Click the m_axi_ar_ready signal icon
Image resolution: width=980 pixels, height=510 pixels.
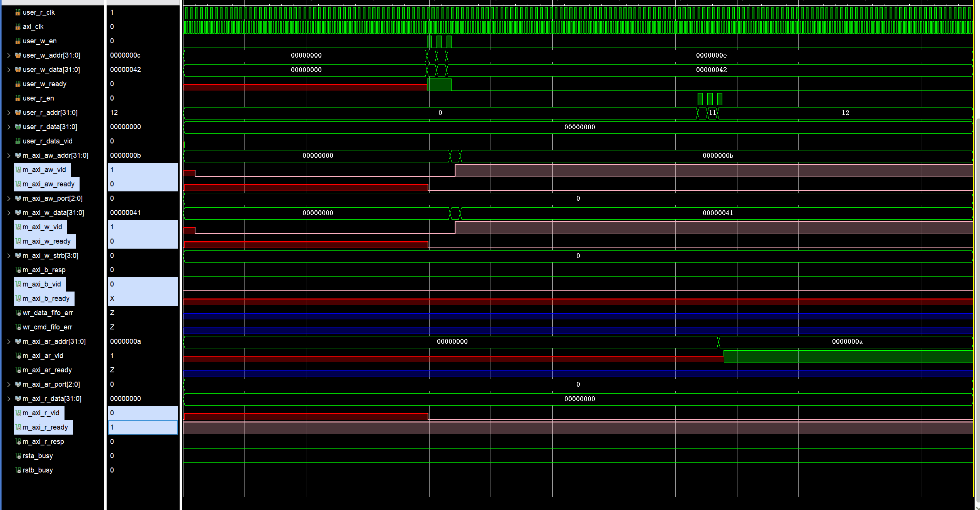[x=18, y=370]
